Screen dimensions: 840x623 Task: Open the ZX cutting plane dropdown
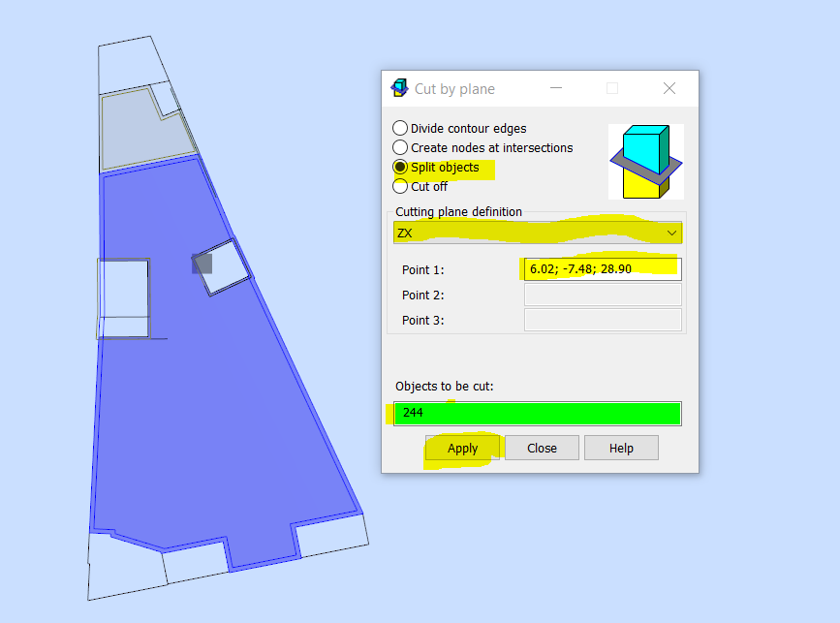(x=537, y=233)
